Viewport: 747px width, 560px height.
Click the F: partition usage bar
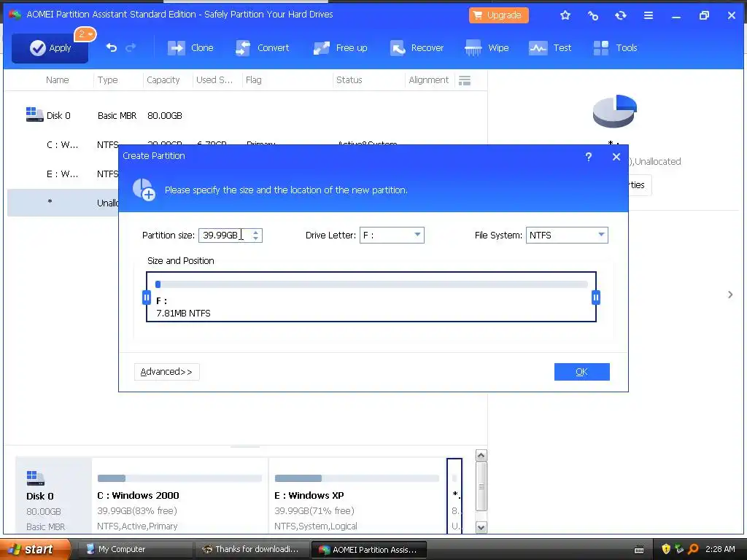tap(371, 284)
